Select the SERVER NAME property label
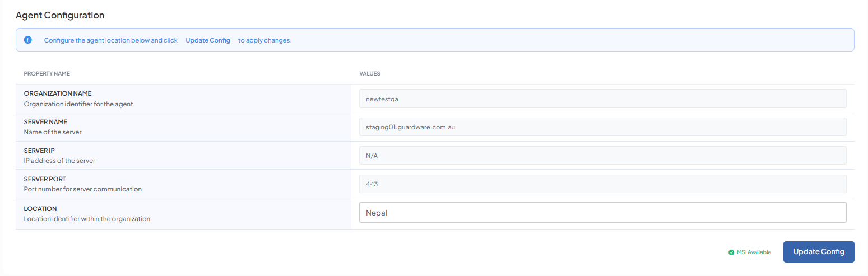The height and width of the screenshot is (276, 868). [x=45, y=122]
